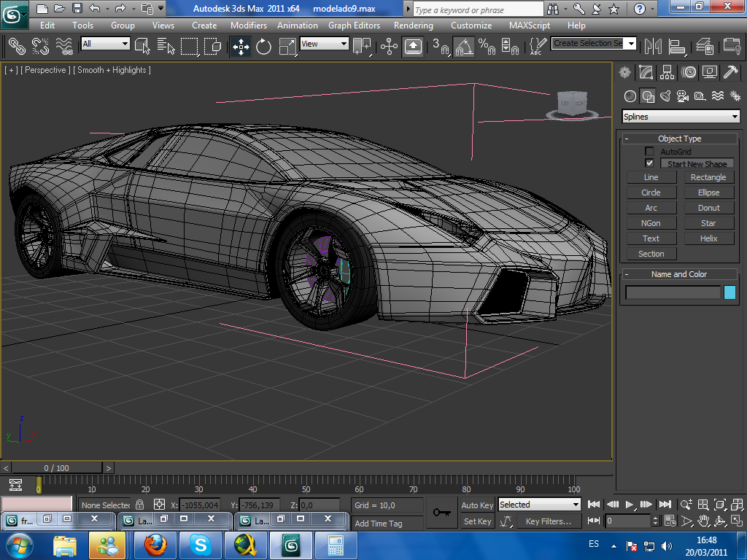Switch to the Hierarchy panel tab

pos(667,72)
